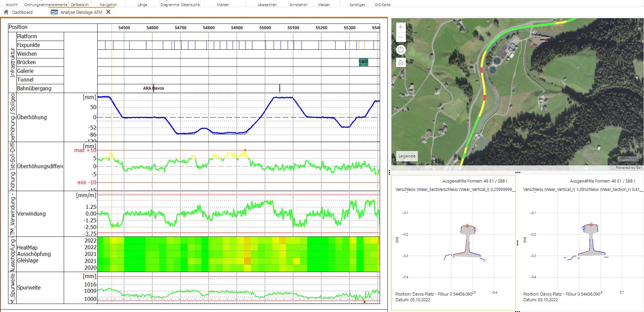Click the red Spurweite limit violation marker
The height and width of the screenshot is (312, 644).
[365, 302]
